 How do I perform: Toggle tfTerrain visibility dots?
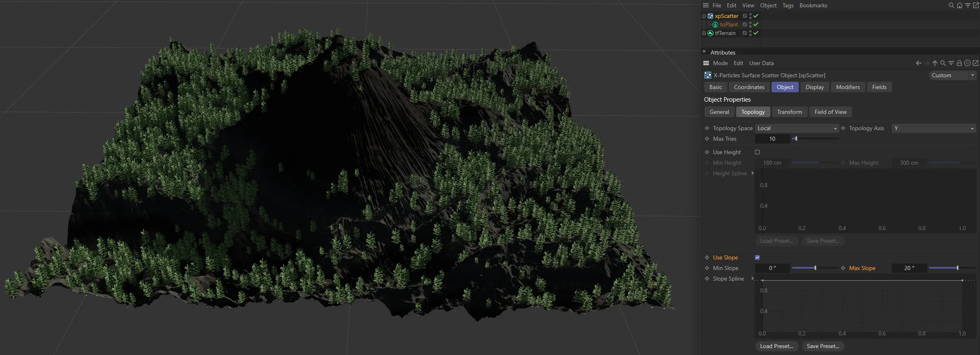coord(750,33)
